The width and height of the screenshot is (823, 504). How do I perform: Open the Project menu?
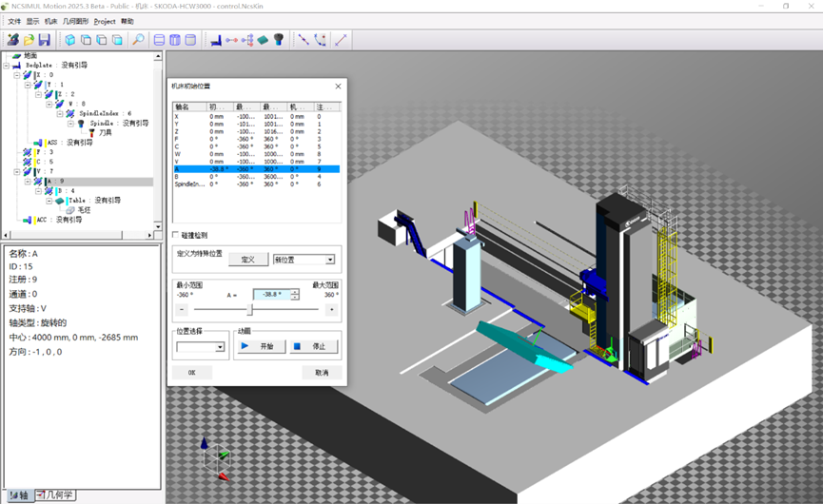(x=105, y=21)
